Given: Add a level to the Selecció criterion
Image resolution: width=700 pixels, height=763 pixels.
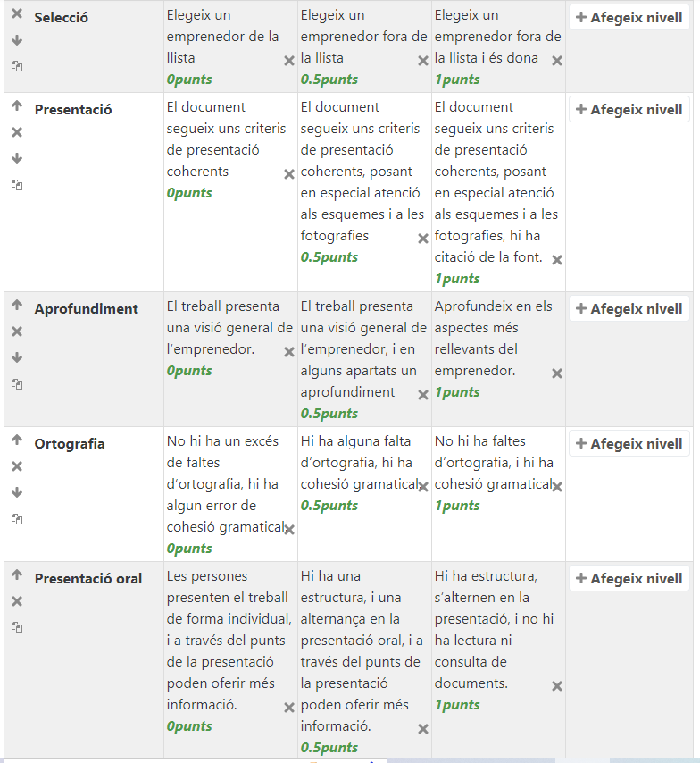Looking at the screenshot, I should click(x=629, y=18).
